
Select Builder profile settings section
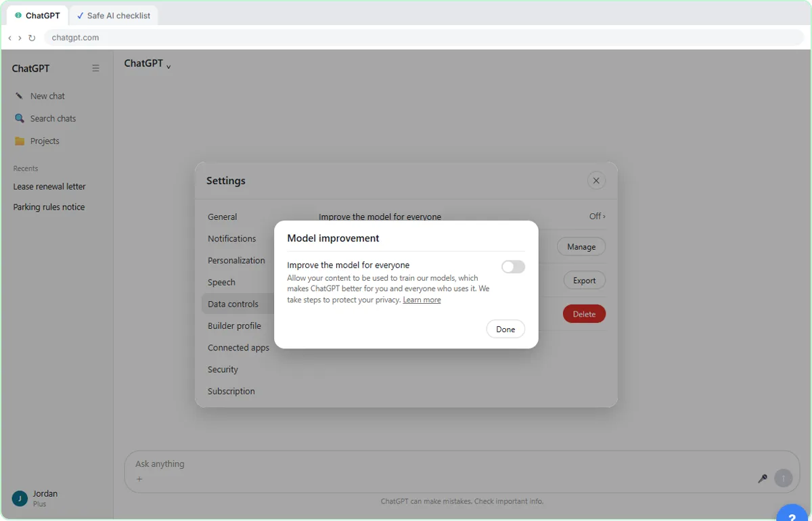(x=234, y=325)
